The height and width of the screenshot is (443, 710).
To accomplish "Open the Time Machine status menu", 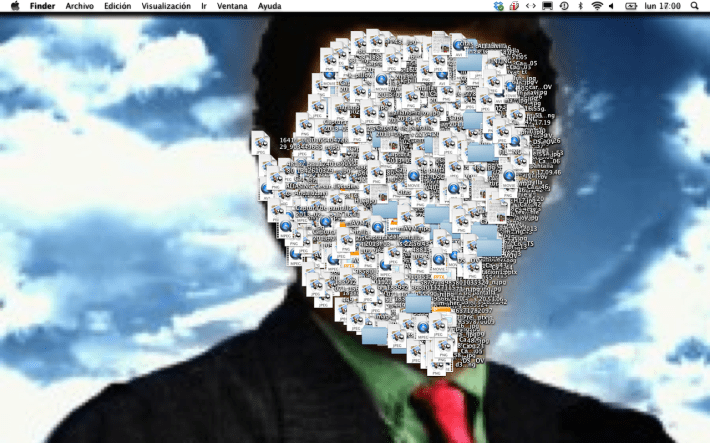I will (x=564, y=6).
